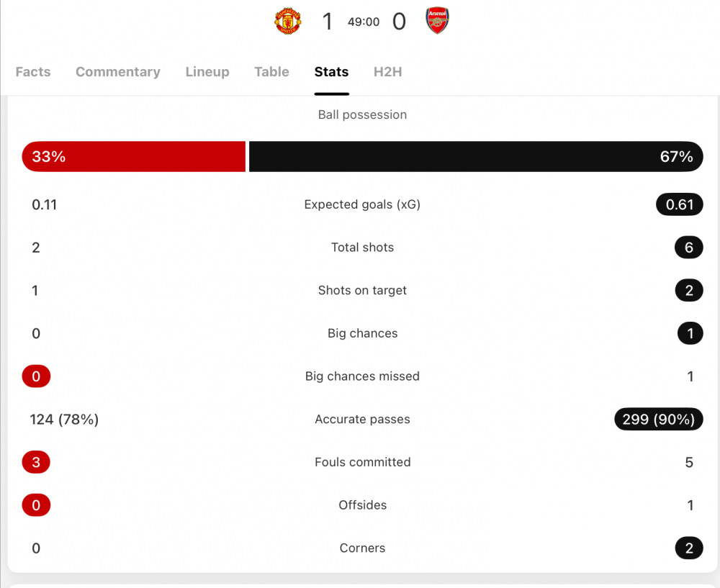Screen dimensions: 720x588
Task: Click the red 33% possession bar
Action: point(134,157)
